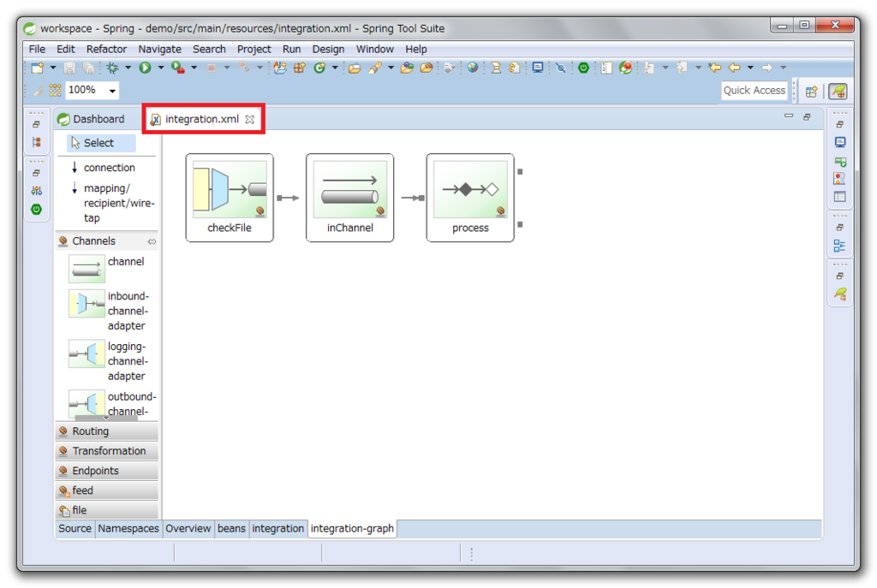Expand the file palette drawer
Screen dimensions: 877x588
coord(107,510)
